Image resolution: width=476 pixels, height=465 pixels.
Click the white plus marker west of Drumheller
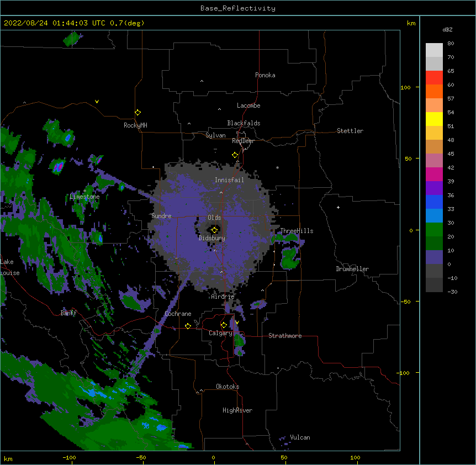tap(338, 208)
